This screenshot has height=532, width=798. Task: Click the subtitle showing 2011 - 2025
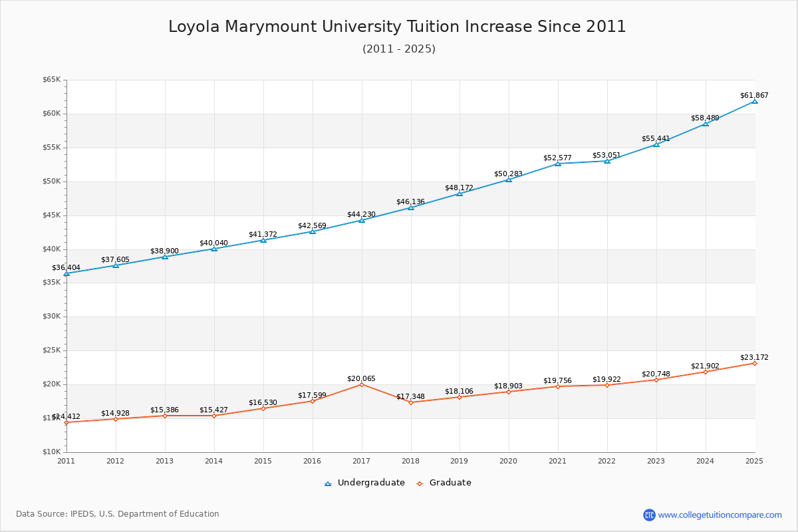click(x=399, y=49)
